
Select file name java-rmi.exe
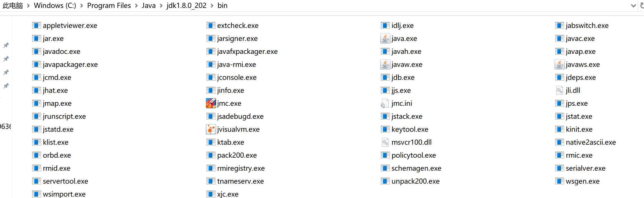point(236,65)
